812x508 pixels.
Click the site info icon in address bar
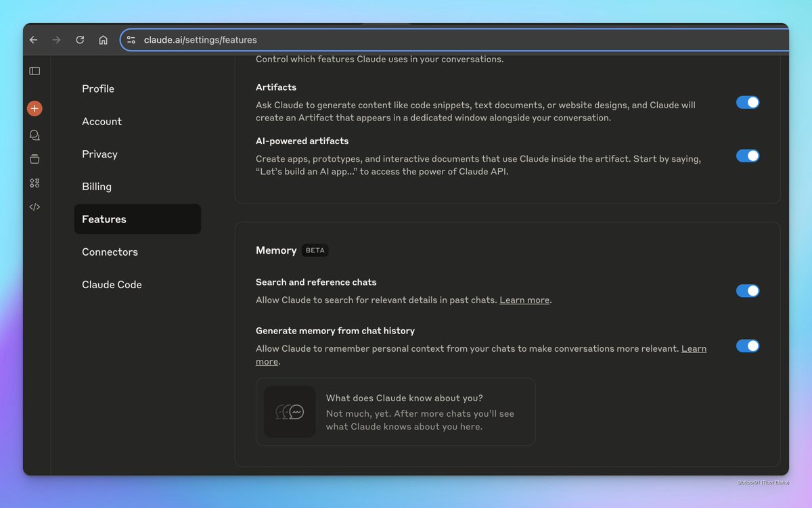(x=131, y=40)
